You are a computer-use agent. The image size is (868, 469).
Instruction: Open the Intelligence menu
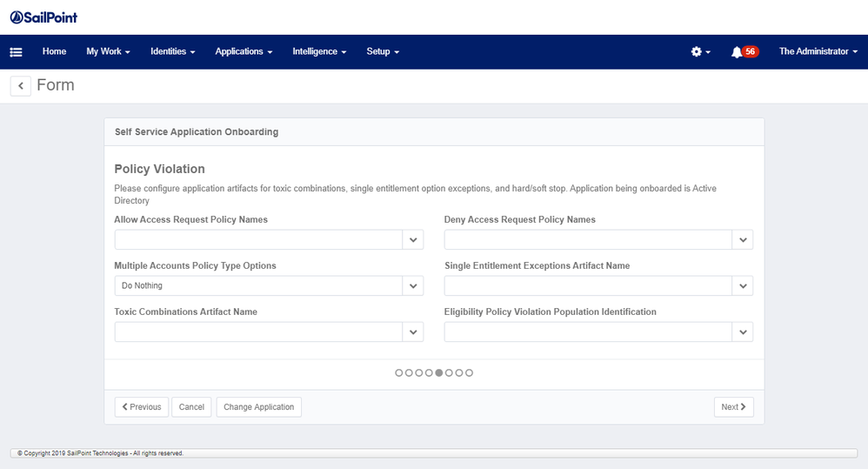click(319, 52)
